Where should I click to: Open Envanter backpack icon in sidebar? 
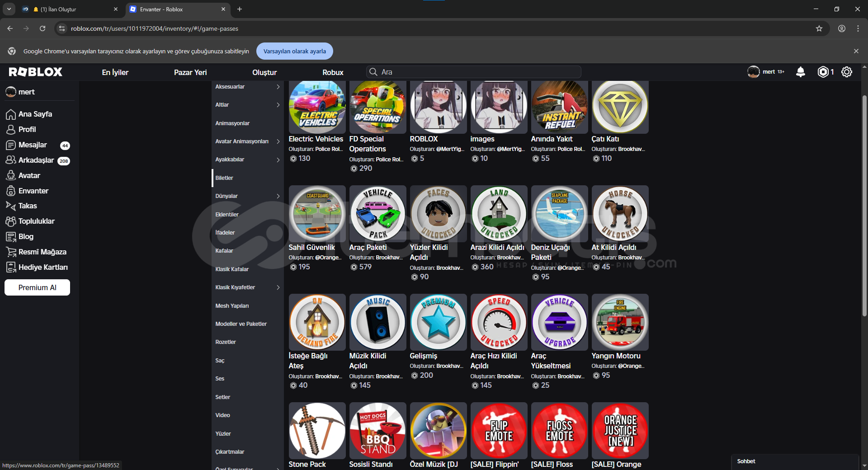click(11, 191)
